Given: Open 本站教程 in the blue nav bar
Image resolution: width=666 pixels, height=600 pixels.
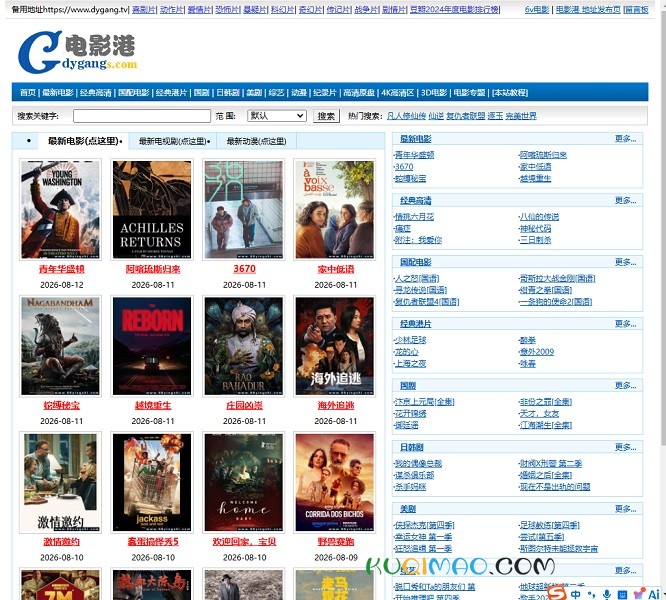Looking at the screenshot, I should [x=510, y=93].
